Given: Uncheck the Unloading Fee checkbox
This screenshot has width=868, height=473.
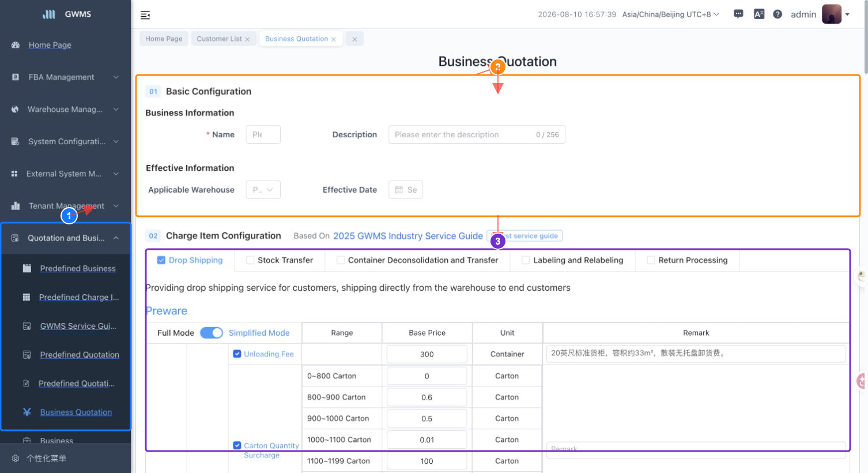Looking at the screenshot, I should coord(237,354).
